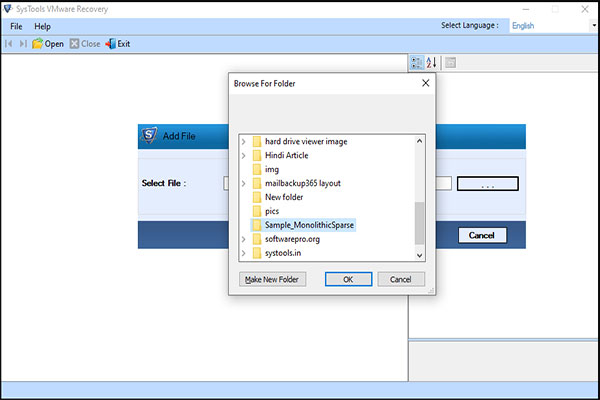Click Cancel in the Add File dialog
Screen dimensions: 600x400
click(482, 235)
